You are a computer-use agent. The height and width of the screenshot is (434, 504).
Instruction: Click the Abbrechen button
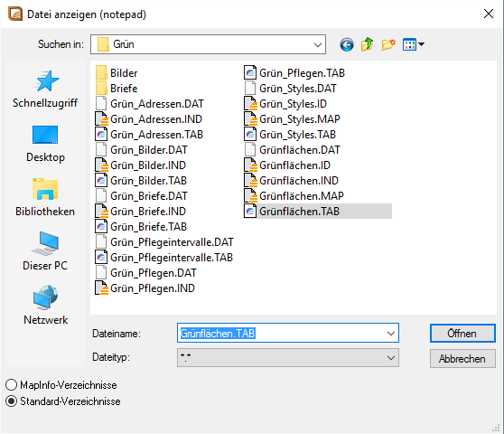[462, 358]
